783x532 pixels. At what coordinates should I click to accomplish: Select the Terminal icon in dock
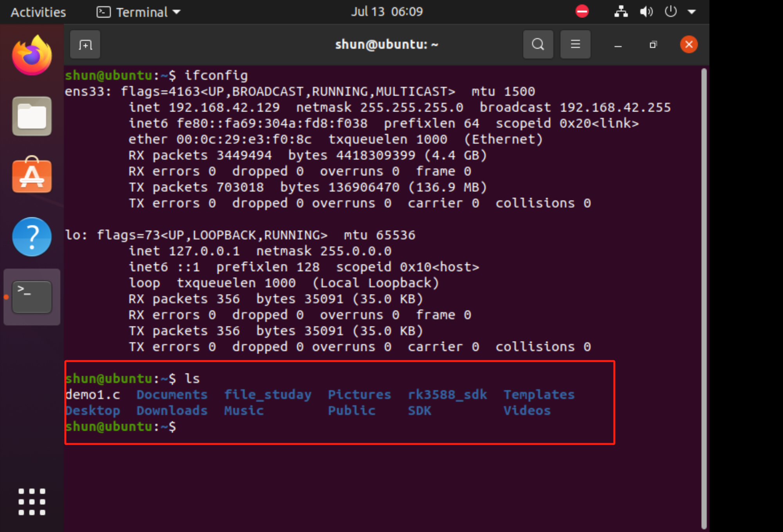click(32, 297)
